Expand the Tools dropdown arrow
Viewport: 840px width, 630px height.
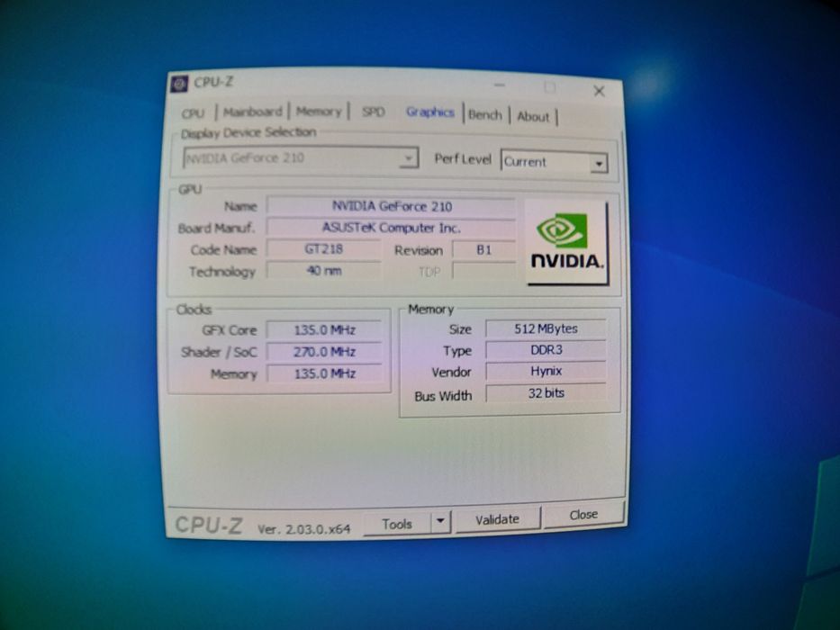(x=440, y=521)
